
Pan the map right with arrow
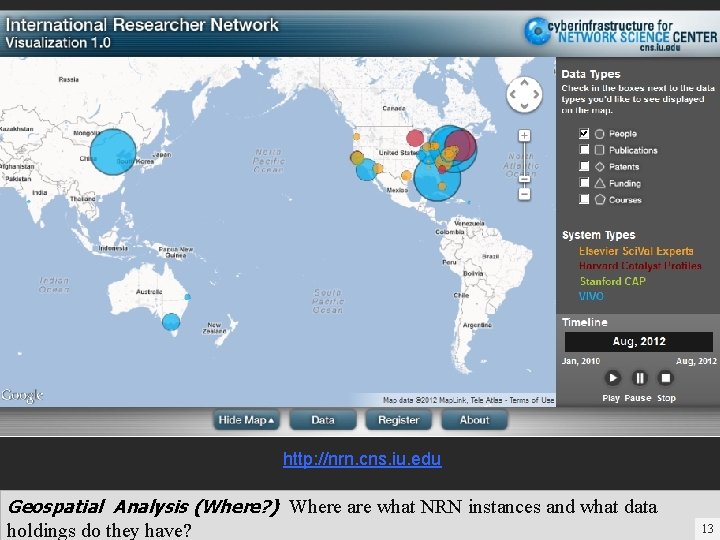tap(536, 95)
